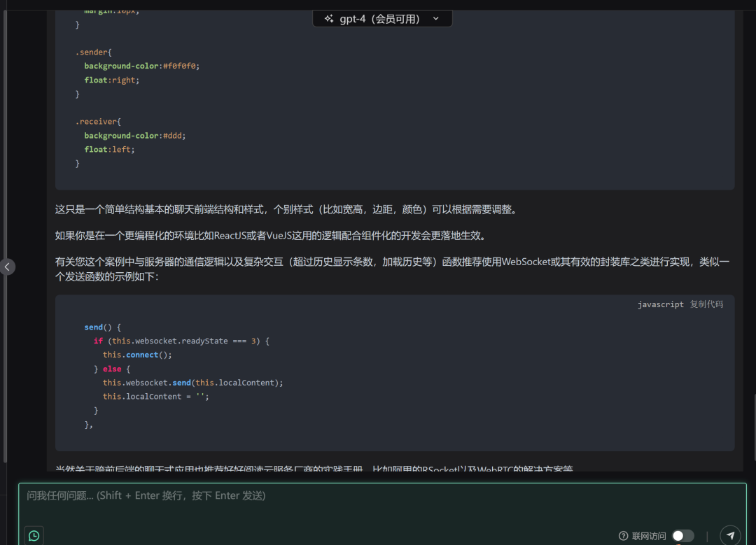Click the left page scrollbar
This screenshot has height=545, width=756.
click(x=5, y=236)
